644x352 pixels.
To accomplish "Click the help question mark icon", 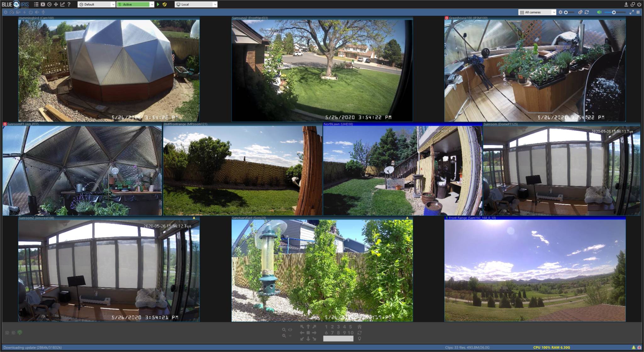I will [x=69, y=4].
